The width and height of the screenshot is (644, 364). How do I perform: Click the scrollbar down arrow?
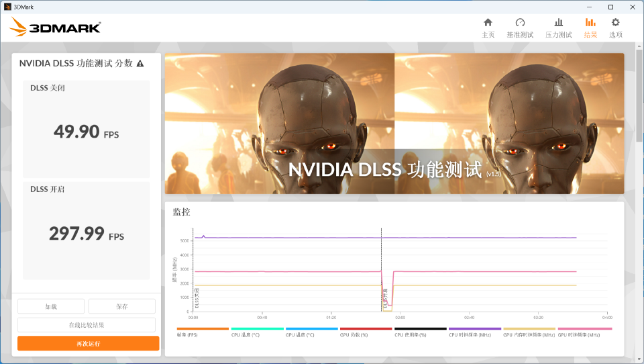pos(639,359)
